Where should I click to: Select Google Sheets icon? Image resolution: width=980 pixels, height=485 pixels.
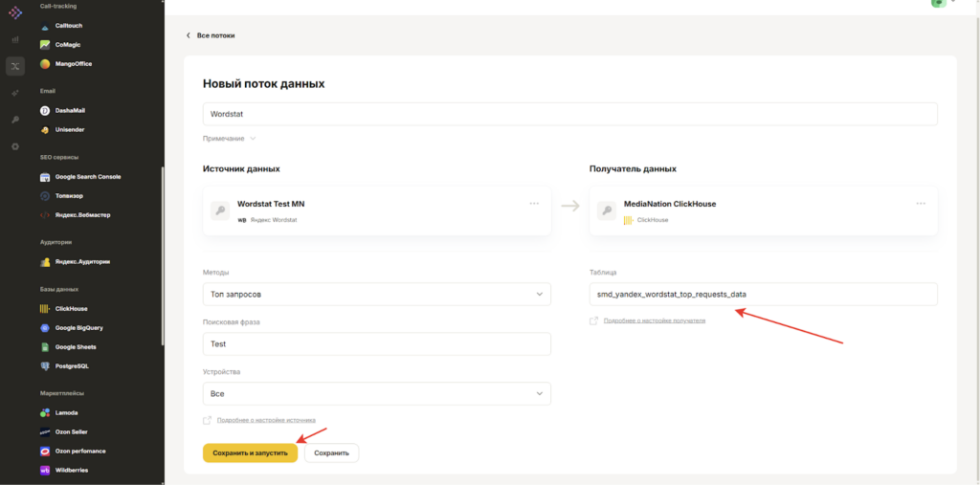click(x=45, y=347)
